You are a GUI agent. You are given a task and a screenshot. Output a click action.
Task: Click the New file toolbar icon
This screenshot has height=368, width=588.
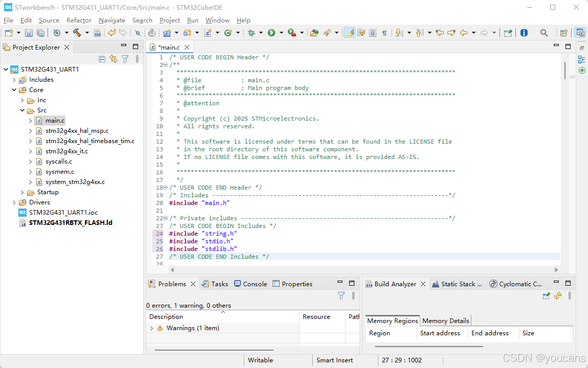(9, 33)
